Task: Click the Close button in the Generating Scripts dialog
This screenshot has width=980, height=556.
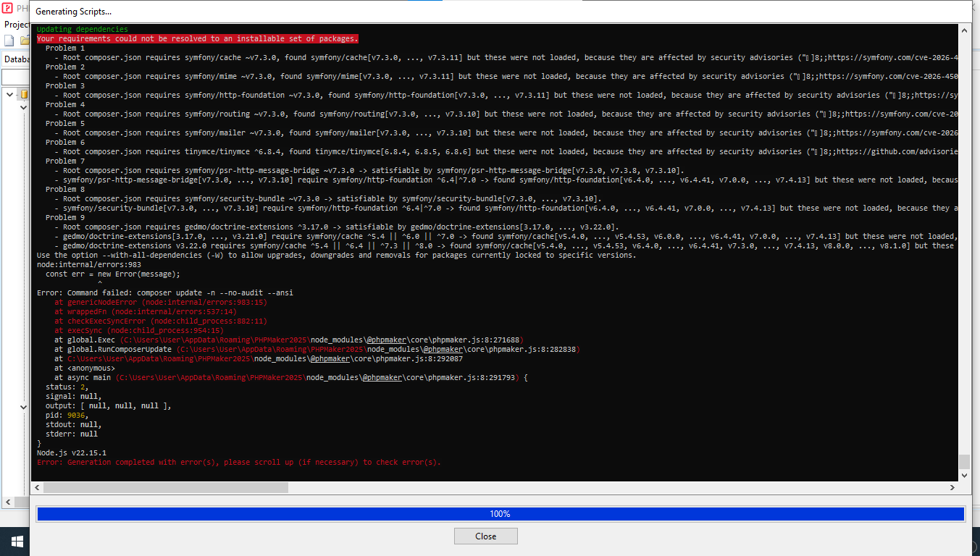Action: pyautogui.click(x=485, y=536)
